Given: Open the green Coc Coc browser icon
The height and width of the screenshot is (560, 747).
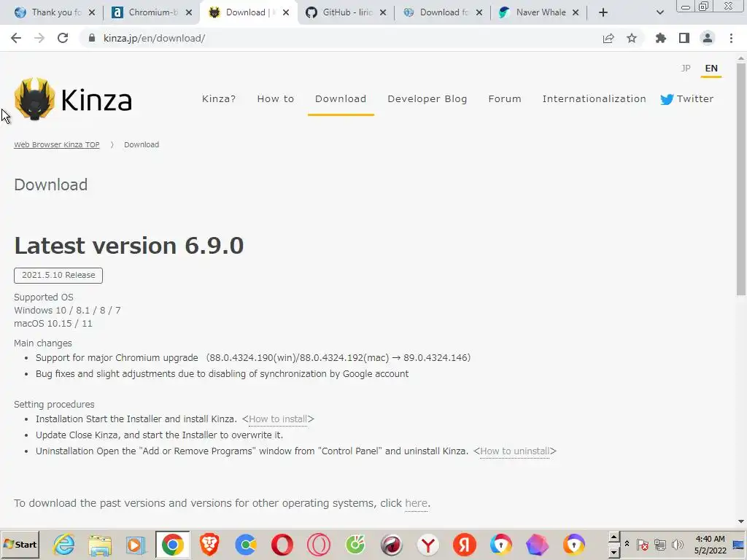Looking at the screenshot, I should (x=355, y=544).
